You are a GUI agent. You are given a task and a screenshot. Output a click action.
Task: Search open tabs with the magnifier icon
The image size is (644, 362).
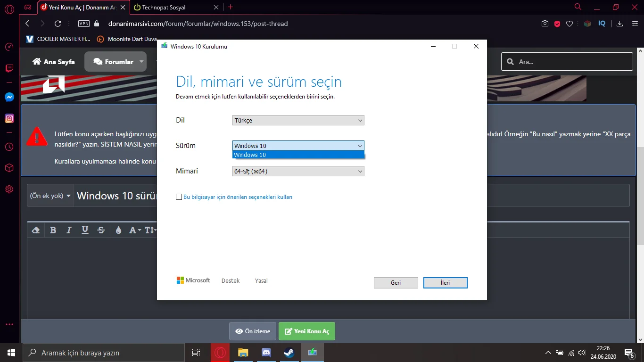(x=578, y=7)
